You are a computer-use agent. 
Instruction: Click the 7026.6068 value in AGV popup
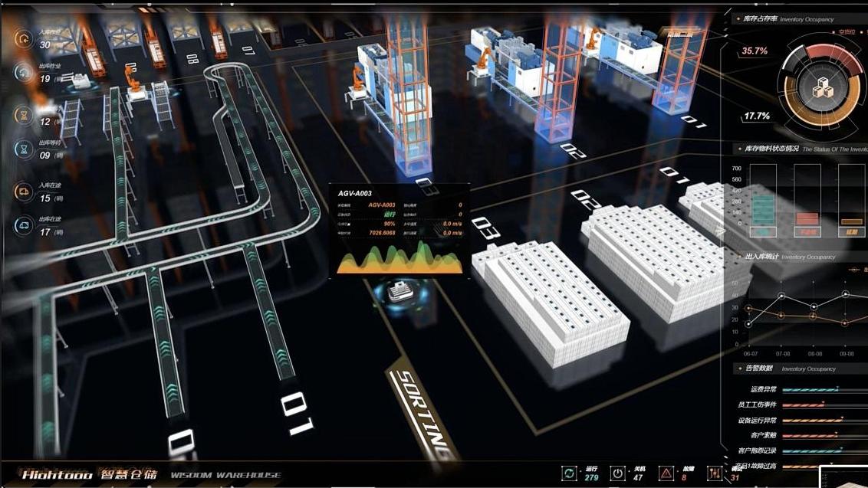pyautogui.click(x=383, y=233)
